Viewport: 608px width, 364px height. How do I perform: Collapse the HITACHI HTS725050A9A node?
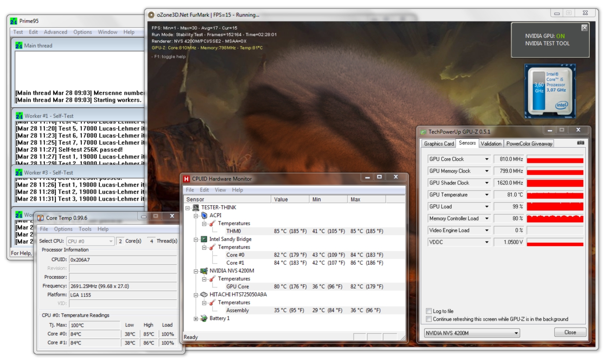196,295
